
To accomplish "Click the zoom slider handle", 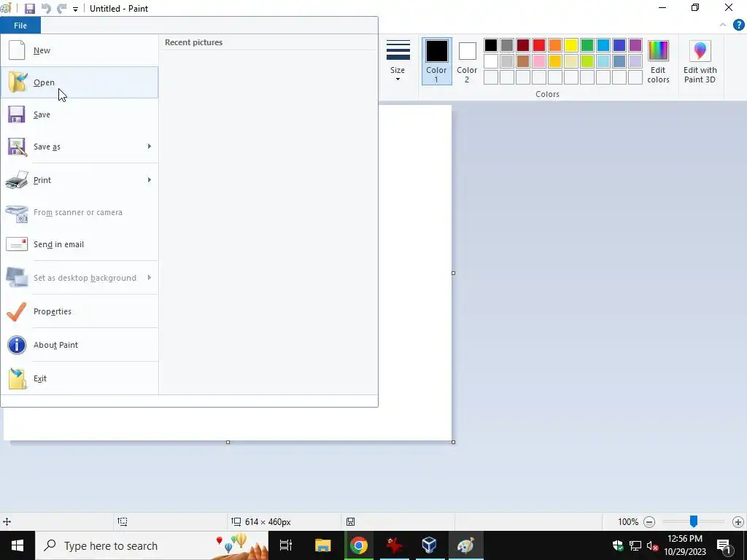I will tap(694, 521).
